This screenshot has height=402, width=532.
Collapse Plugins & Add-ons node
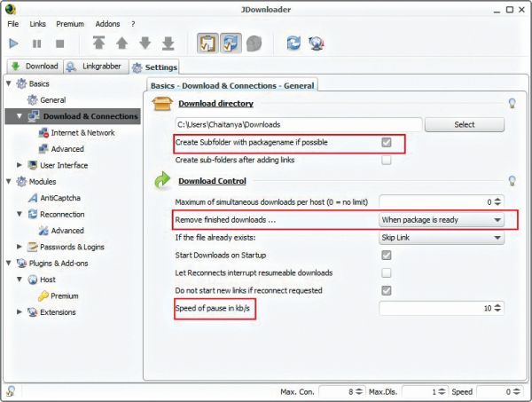point(9,263)
